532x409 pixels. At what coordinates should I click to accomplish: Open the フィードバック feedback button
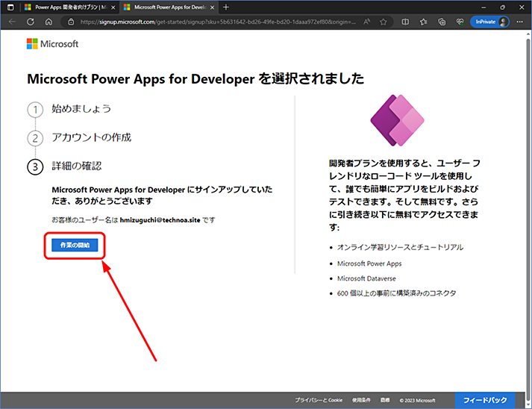(485, 400)
